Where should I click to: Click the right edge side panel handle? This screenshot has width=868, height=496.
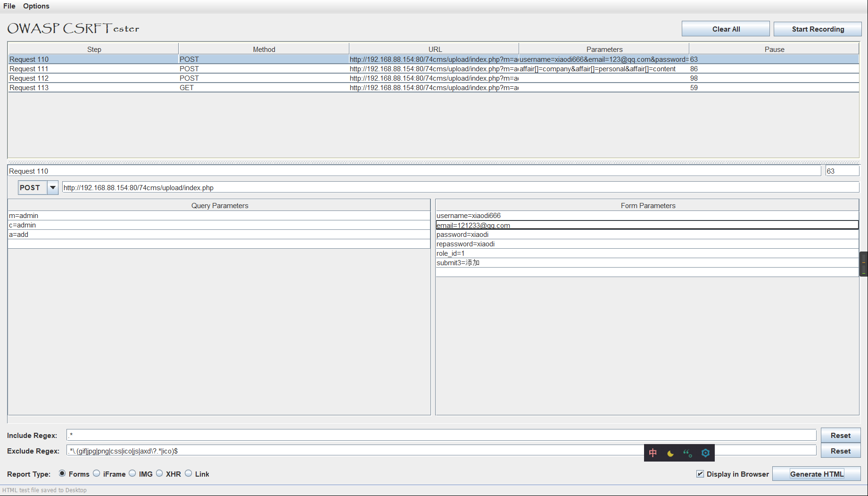(864, 264)
